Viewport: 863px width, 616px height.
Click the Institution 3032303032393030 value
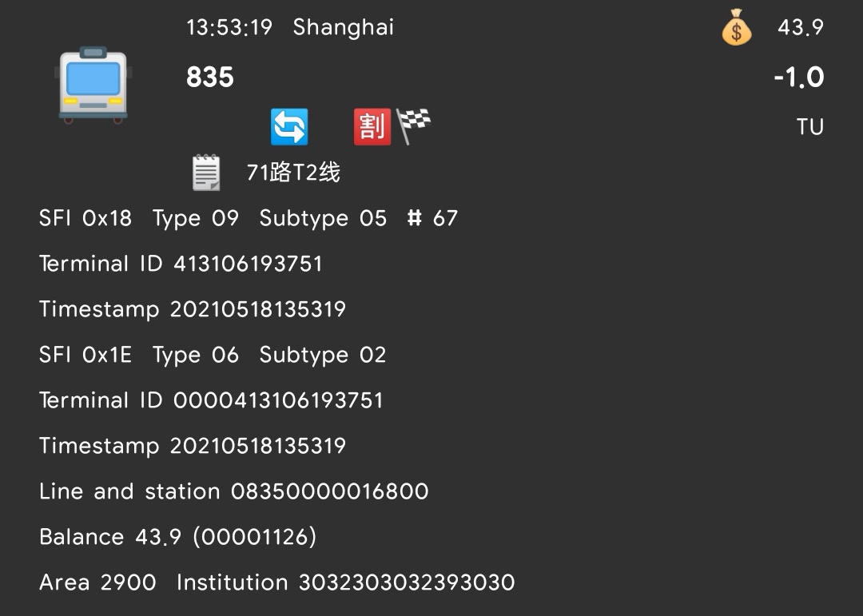point(406,582)
